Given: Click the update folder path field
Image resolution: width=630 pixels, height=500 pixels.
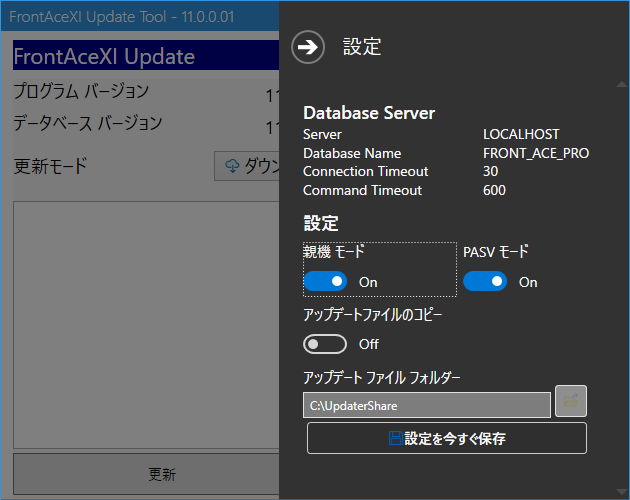Looking at the screenshot, I should point(427,405).
